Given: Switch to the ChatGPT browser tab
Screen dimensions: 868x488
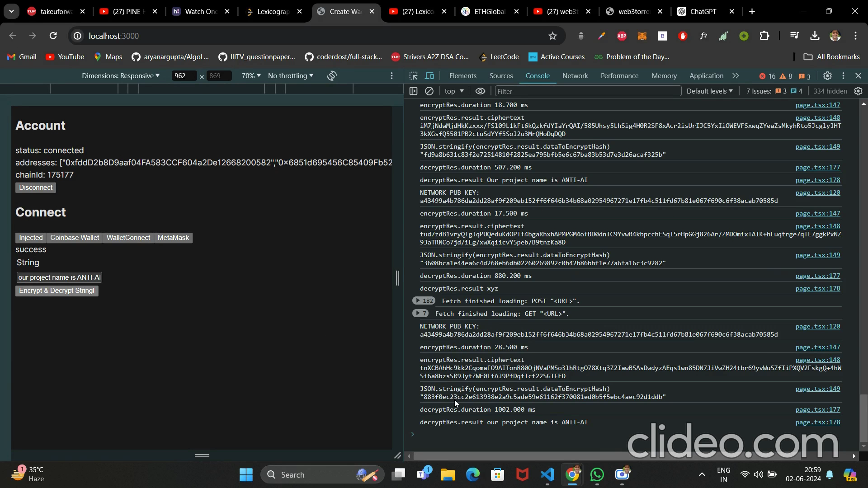Looking at the screenshot, I should click(x=703, y=11).
